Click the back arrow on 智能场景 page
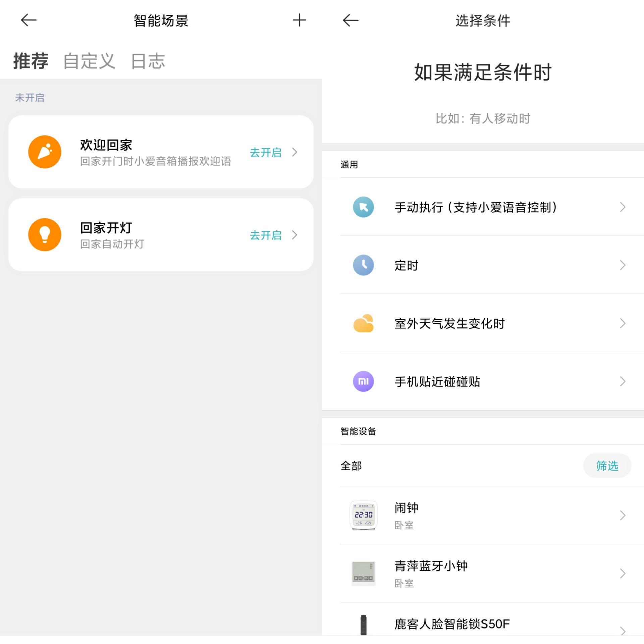The height and width of the screenshot is (644, 644). [x=28, y=20]
